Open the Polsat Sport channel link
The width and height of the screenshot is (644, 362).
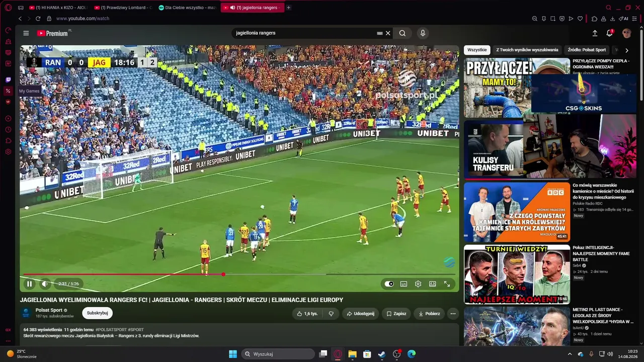pos(49,310)
